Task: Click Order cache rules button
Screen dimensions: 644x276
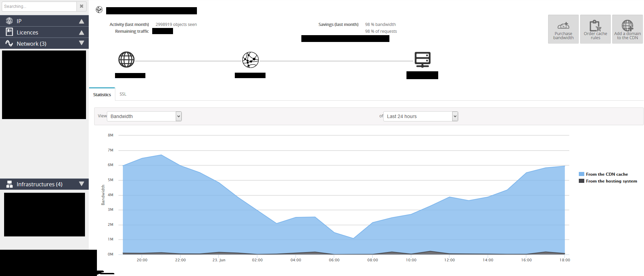Action: pyautogui.click(x=595, y=29)
